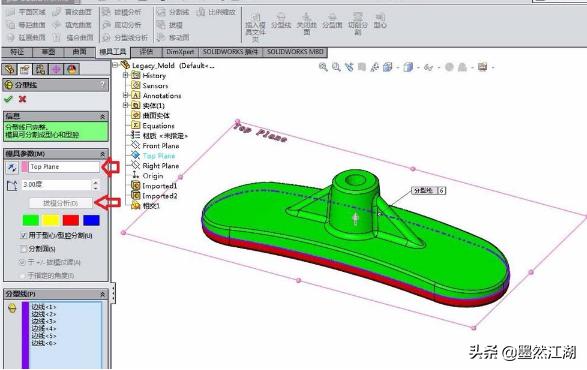Collapse the 信息 message section
The width and height of the screenshot is (587, 370).
click(102, 116)
